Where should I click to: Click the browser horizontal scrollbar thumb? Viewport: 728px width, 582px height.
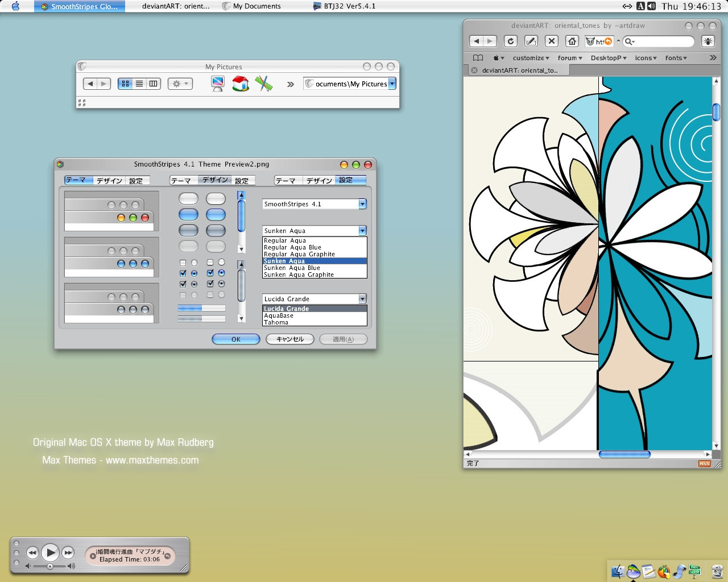tap(624, 454)
